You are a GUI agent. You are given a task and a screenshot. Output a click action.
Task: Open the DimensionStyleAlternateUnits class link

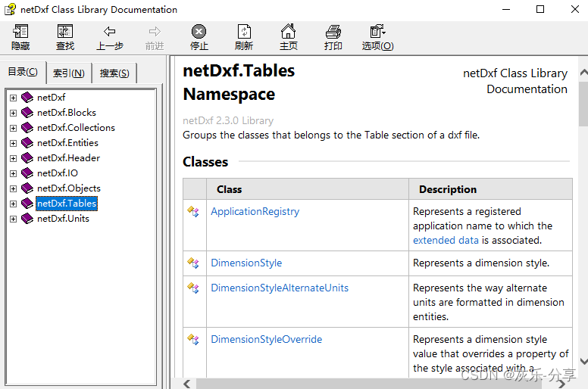point(280,288)
